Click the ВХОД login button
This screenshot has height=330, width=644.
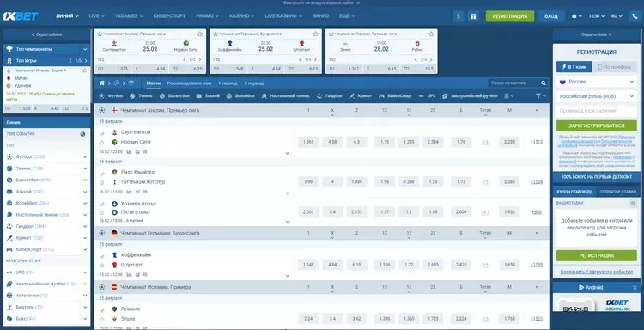(x=551, y=16)
